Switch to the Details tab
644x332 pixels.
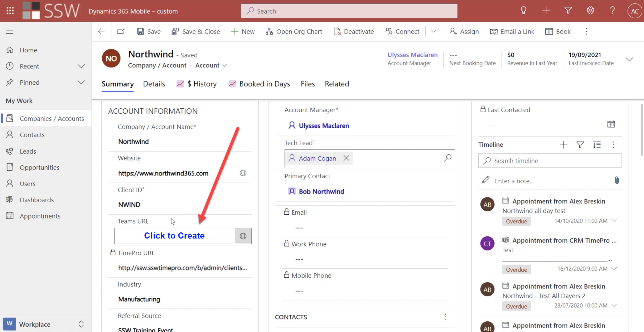[x=154, y=84]
